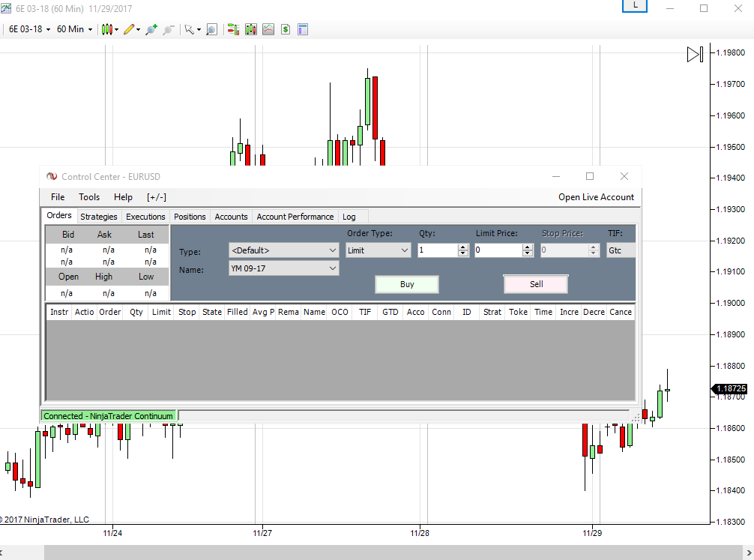Select the pencil drawing tools icon

(x=128, y=29)
